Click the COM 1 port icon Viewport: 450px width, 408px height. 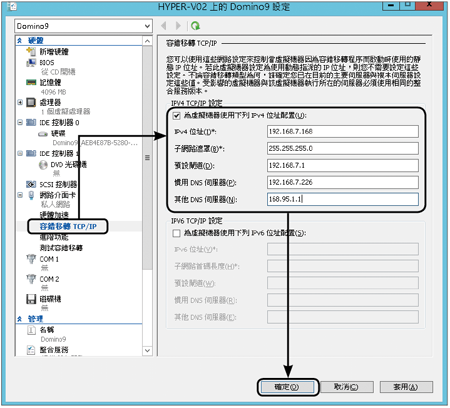tap(31, 259)
